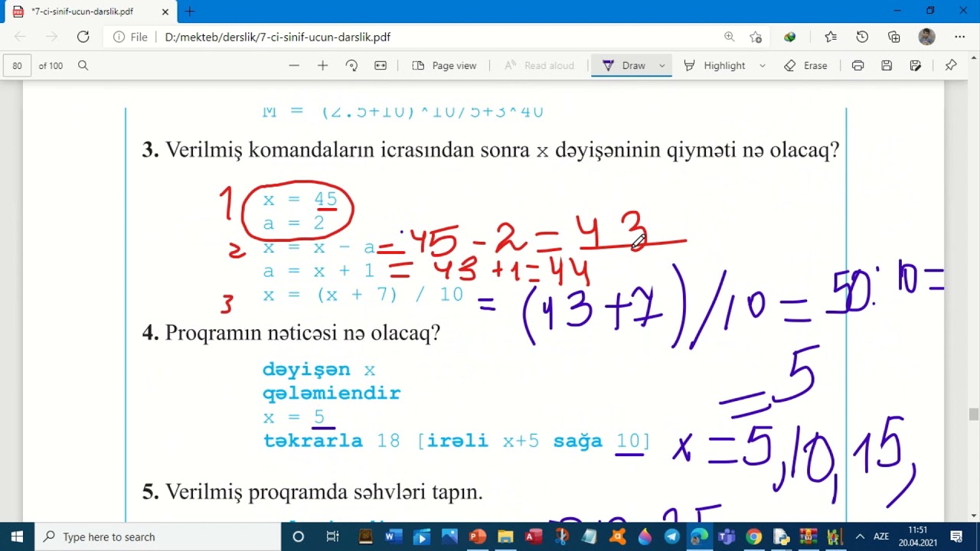
Task: Open the Favorites list icon
Action: [831, 37]
